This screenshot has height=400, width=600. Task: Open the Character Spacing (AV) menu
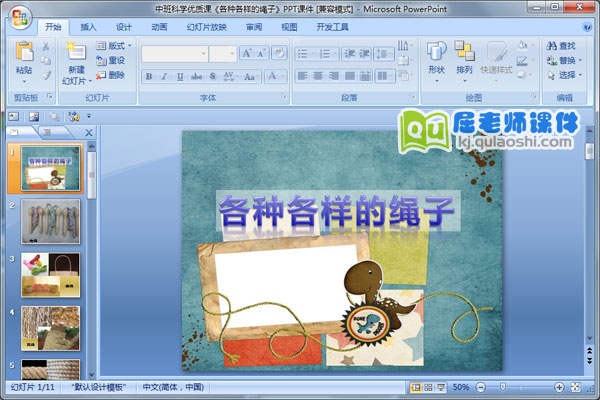tap(230, 77)
